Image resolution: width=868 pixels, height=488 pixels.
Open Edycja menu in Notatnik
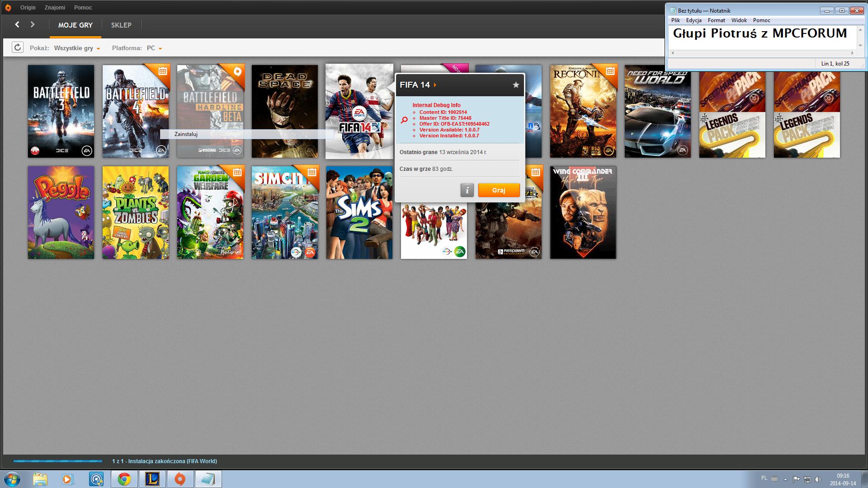click(693, 20)
